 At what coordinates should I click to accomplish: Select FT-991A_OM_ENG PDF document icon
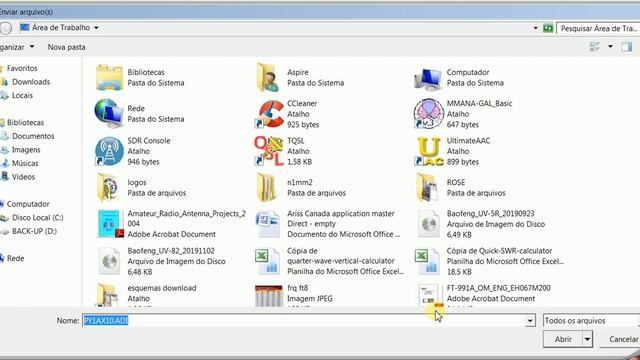click(431, 296)
